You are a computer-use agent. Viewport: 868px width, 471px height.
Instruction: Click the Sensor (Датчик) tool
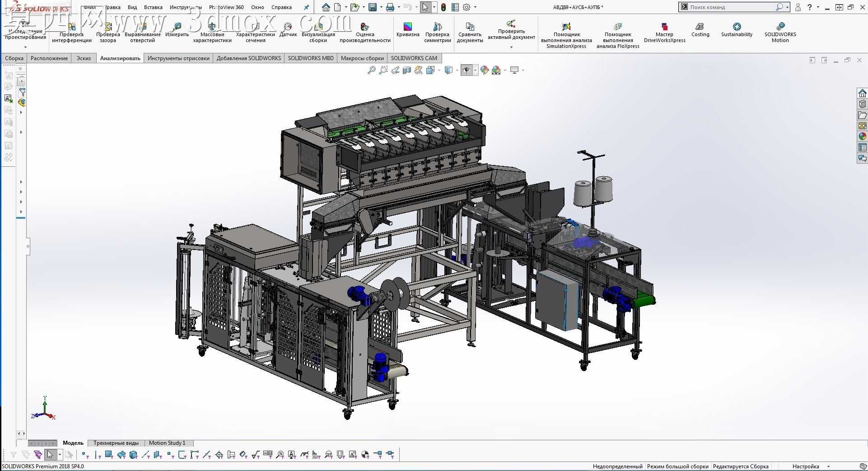(288, 30)
